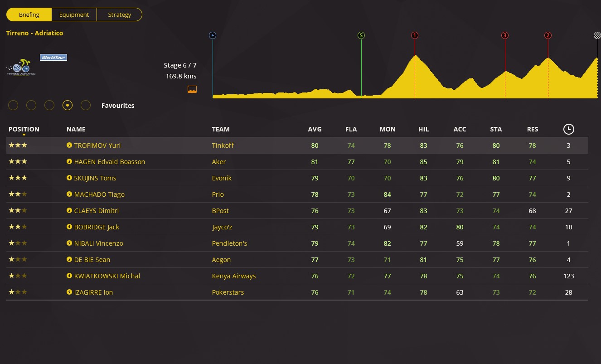The height and width of the screenshot is (364, 601).
Task: Sort by the clock time column icon
Action: pyautogui.click(x=569, y=129)
